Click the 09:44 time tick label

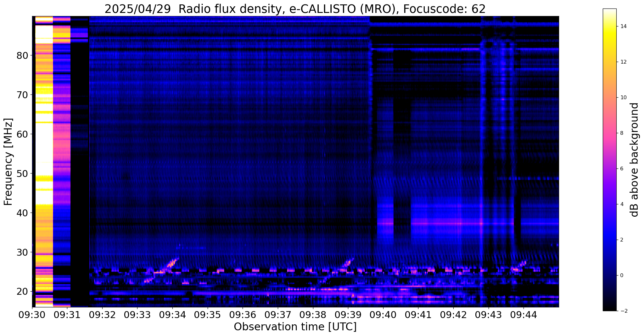pyautogui.click(x=524, y=315)
